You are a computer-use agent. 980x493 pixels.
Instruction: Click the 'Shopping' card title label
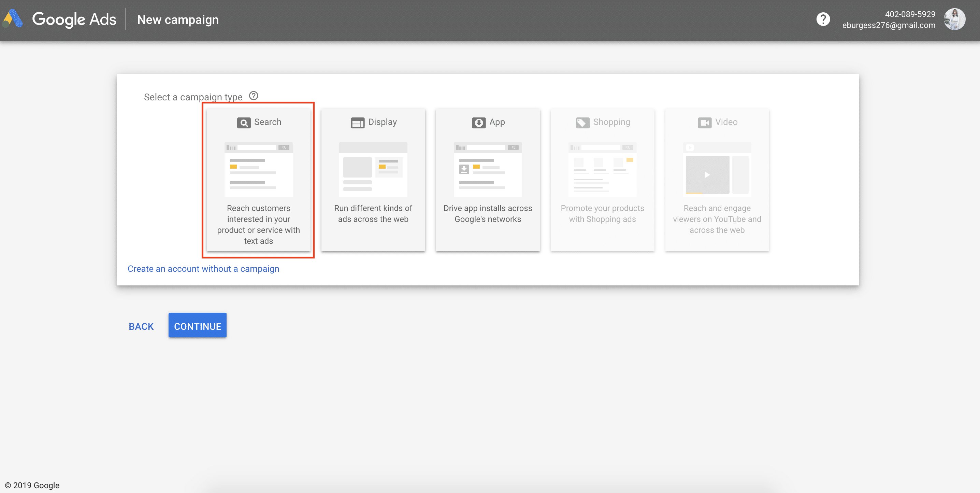[x=611, y=122]
